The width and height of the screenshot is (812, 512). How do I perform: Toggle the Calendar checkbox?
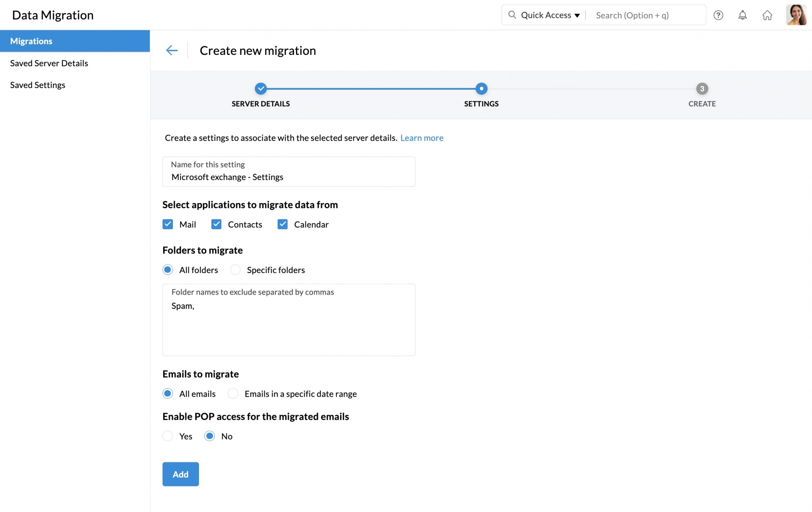(x=283, y=224)
